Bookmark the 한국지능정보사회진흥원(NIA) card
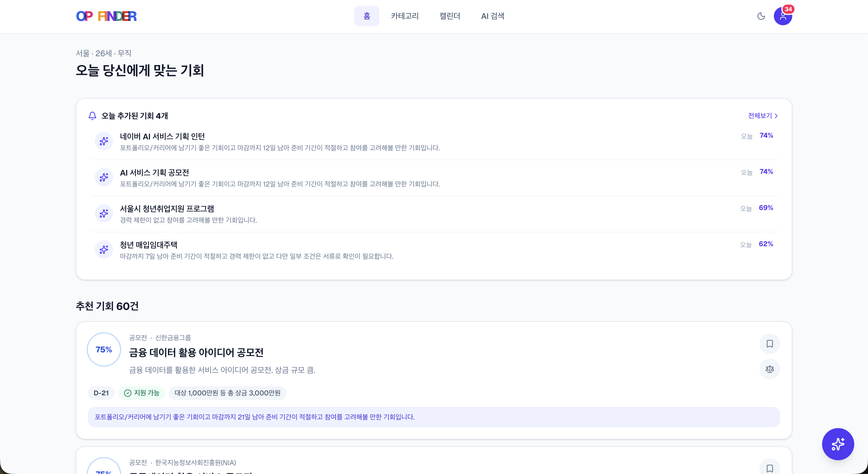The image size is (868, 474). point(770,468)
